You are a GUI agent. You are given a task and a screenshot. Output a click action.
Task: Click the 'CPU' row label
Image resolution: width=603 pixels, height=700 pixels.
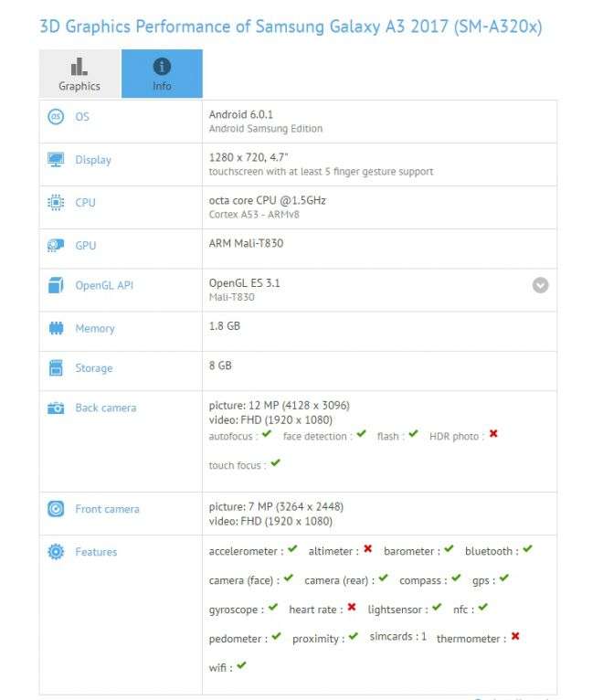point(85,203)
